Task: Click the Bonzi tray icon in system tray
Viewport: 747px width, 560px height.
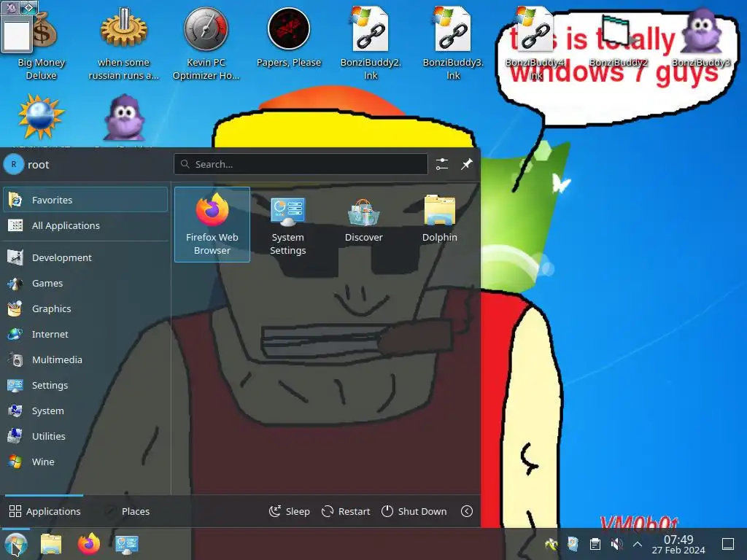Action: coord(551,544)
